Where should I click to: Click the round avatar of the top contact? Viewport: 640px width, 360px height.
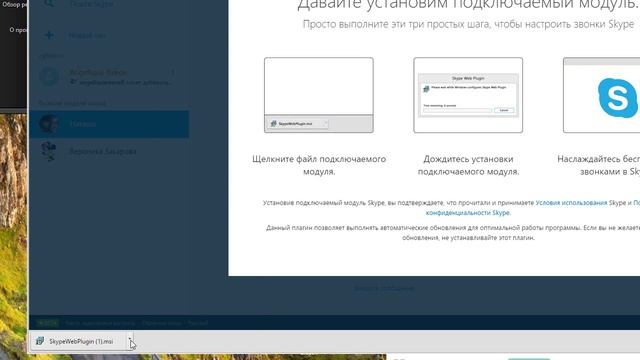(x=49, y=77)
